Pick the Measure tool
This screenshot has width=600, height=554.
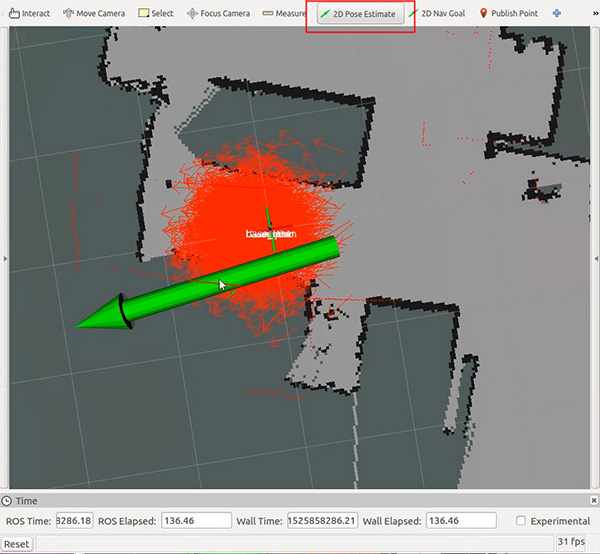[x=284, y=14]
